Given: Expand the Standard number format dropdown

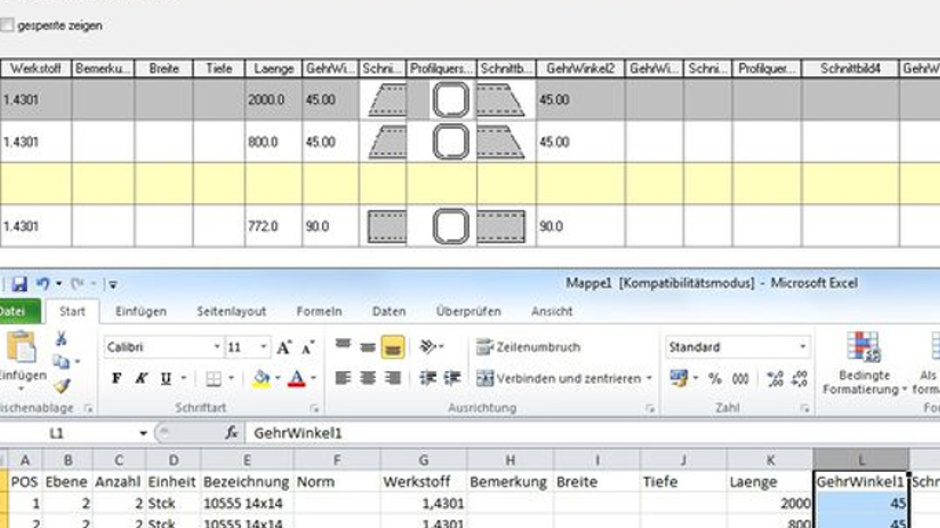Looking at the screenshot, I should [802, 347].
